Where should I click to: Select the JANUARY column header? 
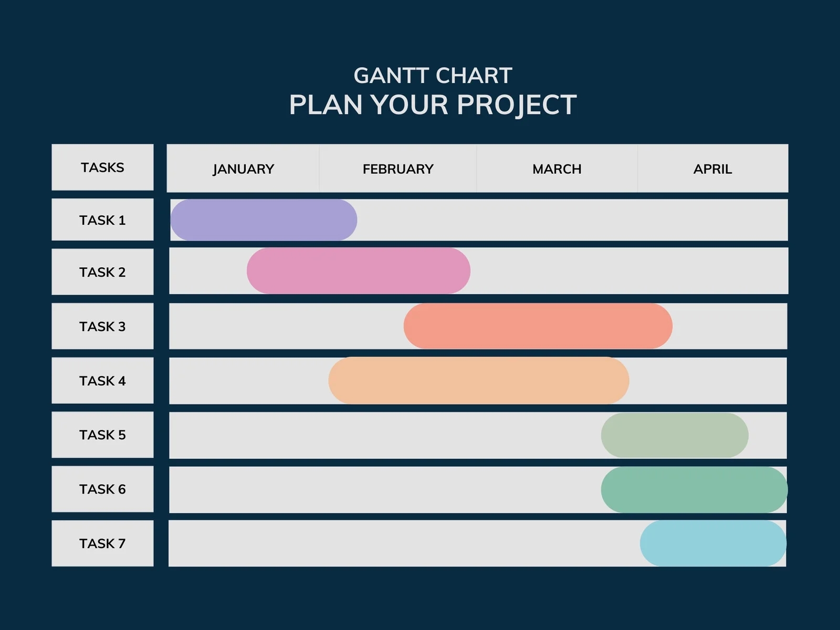pyautogui.click(x=243, y=169)
